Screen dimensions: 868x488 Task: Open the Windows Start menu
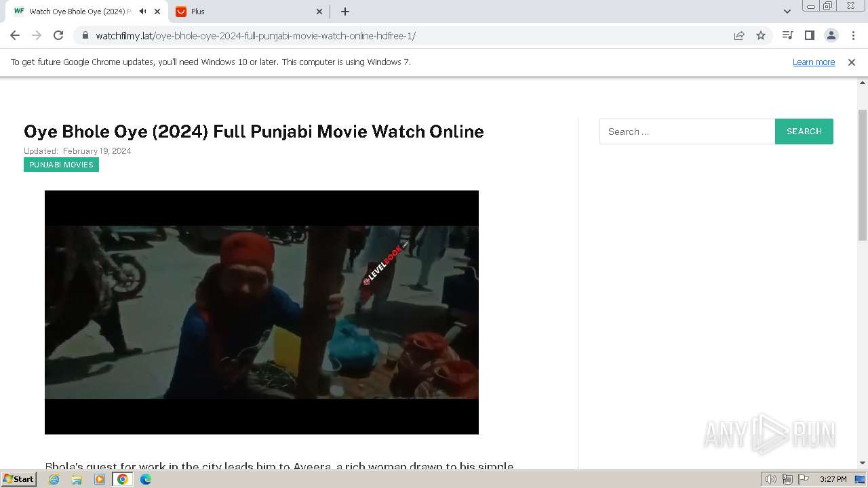[x=19, y=479]
